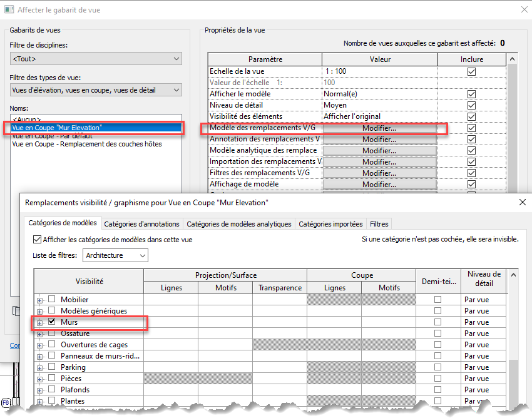Enable the Plafonds visibility checkbox
This screenshot has height=418, width=532.
point(52,390)
